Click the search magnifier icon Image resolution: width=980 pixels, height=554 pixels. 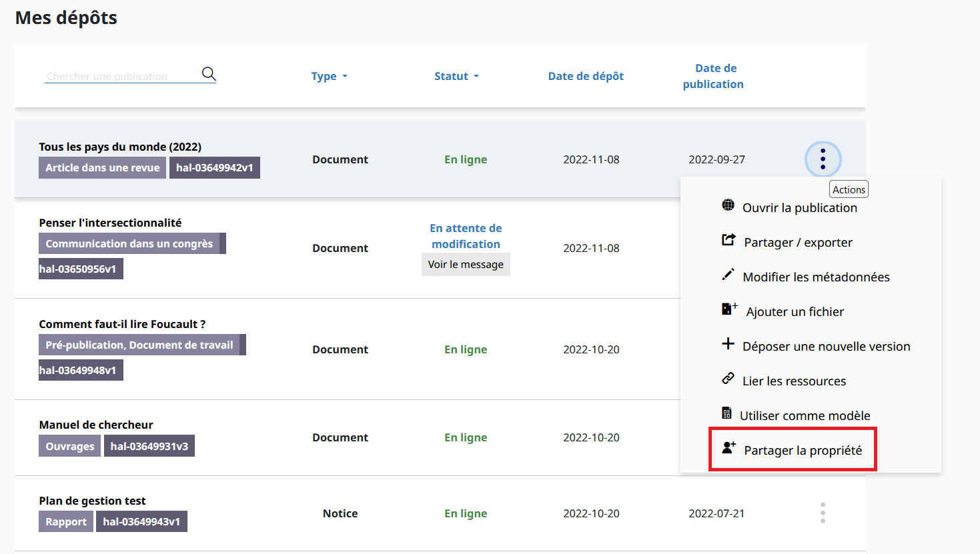[209, 73]
